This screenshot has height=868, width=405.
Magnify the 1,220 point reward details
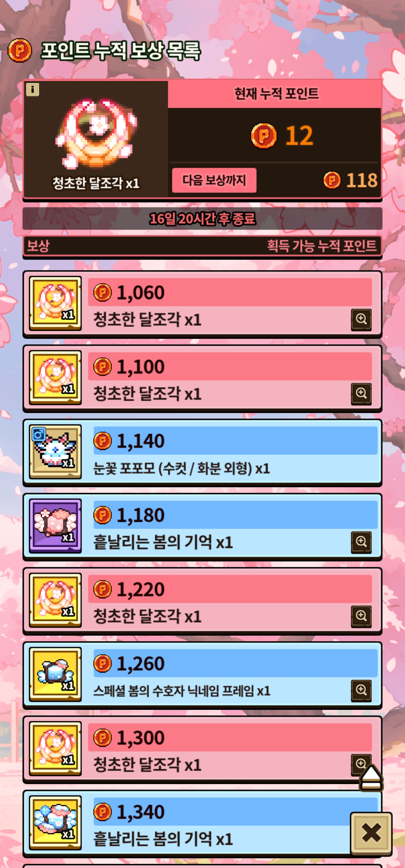[361, 616]
